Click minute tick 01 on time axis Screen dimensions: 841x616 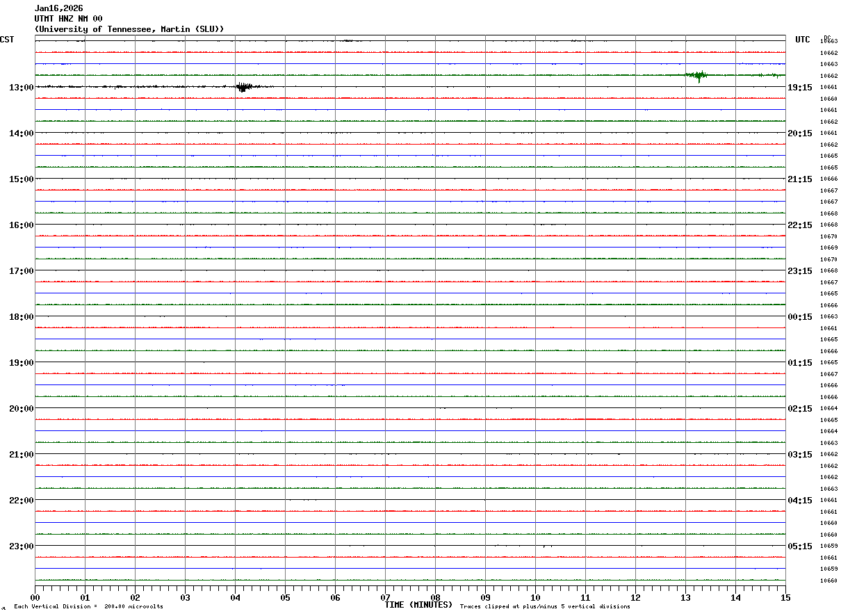(x=85, y=597)
